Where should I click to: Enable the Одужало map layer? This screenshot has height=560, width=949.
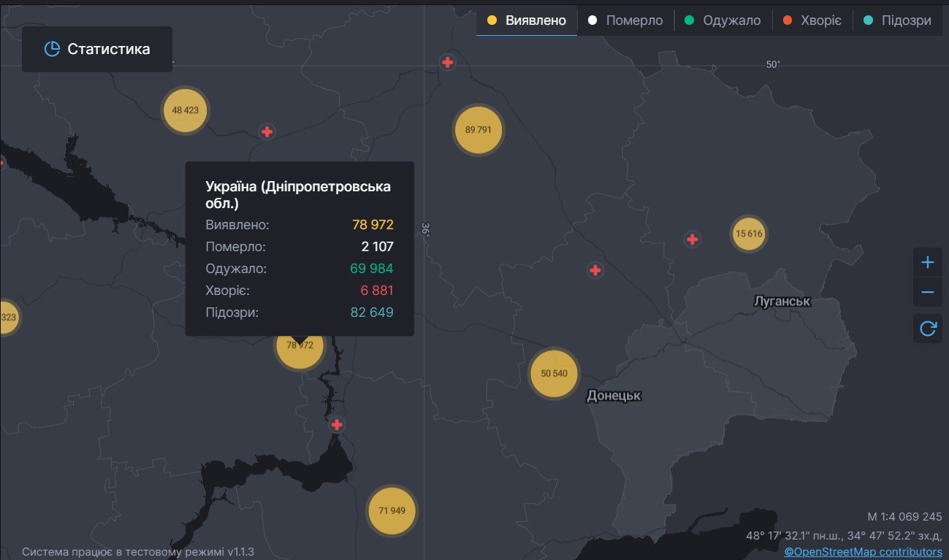tap(722, 20)
